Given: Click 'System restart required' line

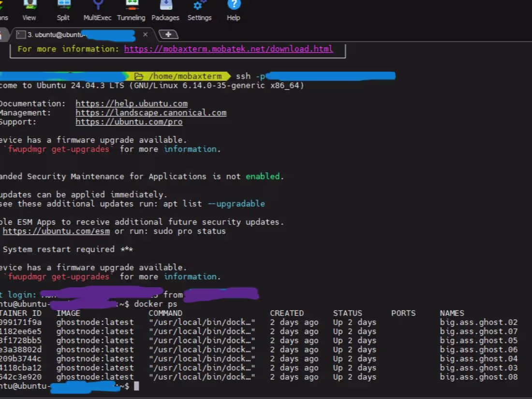Looking at the screenshot, I should [68, 250].
